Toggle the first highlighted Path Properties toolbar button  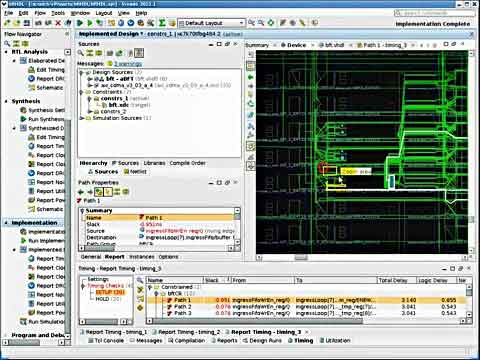pos(99,192)
